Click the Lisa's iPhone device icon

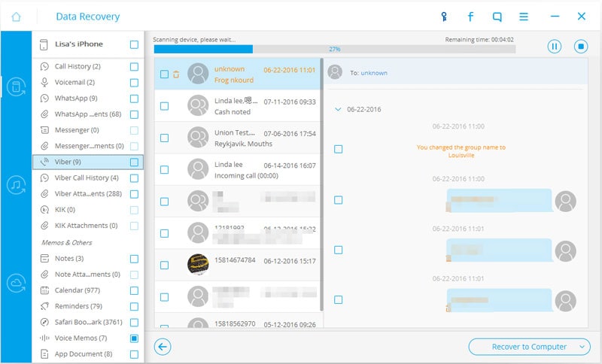point(44,44)
